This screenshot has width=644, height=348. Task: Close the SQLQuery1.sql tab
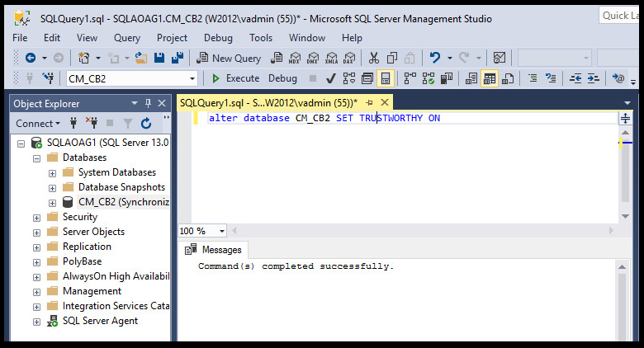[x=385, y=102]
